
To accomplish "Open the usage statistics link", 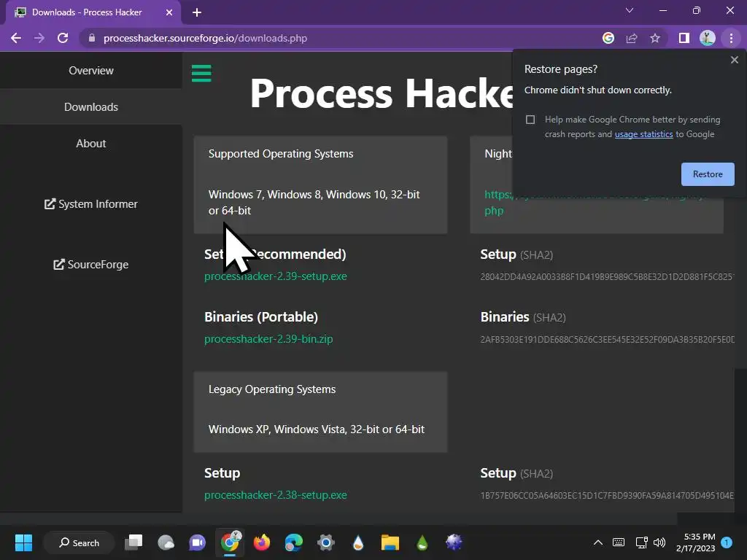I will pyautogui.click(x=643, y=134).
